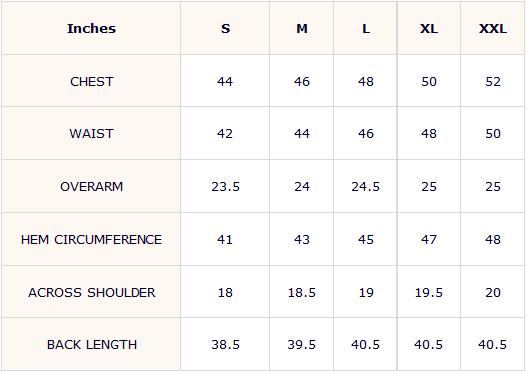Click the OVERARM row label
Image resolution: width=528 pixels, height=374 pixels.
point(92,186)
